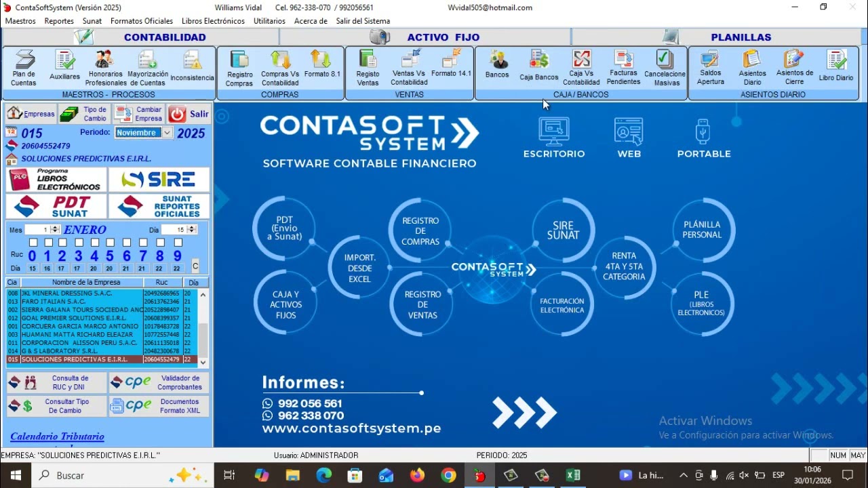Check the box above RUC digit 7
This screenshot has width=868, height=488.
click(x=143, y=243)
